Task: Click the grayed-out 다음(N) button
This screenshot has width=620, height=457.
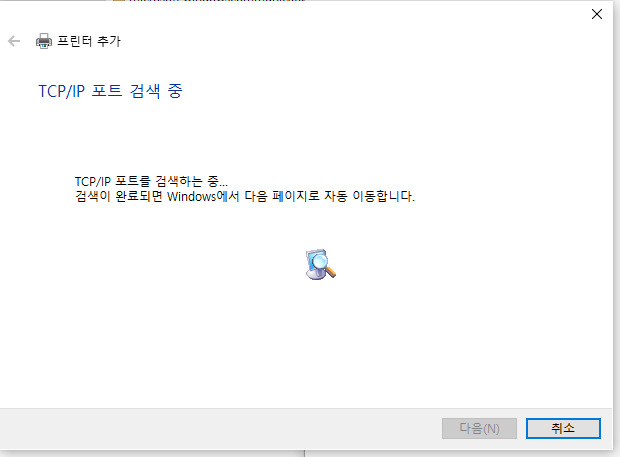Action: click(479, 428)
